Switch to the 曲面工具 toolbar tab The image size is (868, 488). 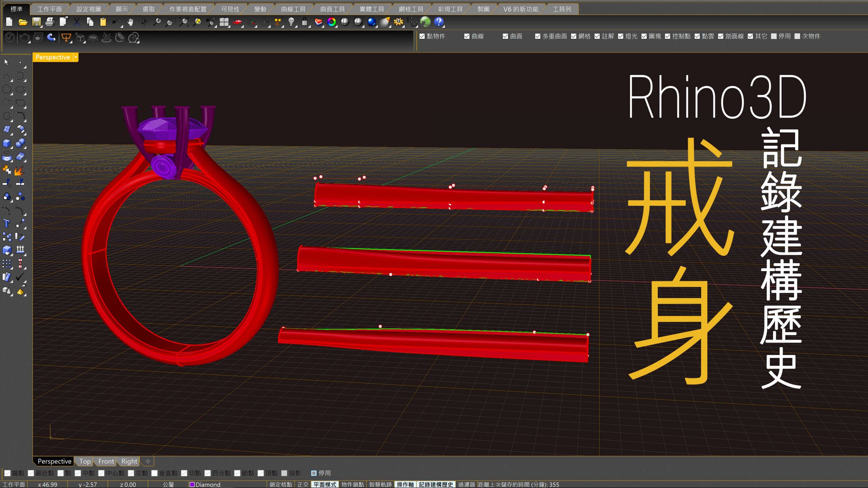[x=332, y=9]
